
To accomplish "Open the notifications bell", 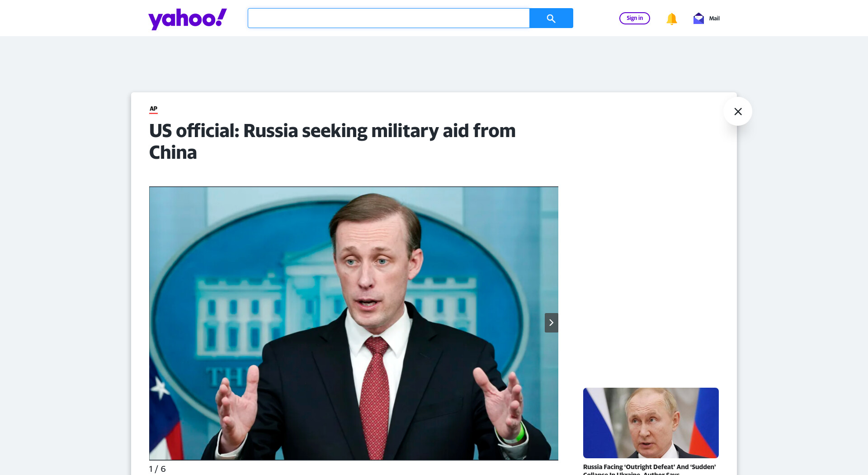I will [671, 19].
